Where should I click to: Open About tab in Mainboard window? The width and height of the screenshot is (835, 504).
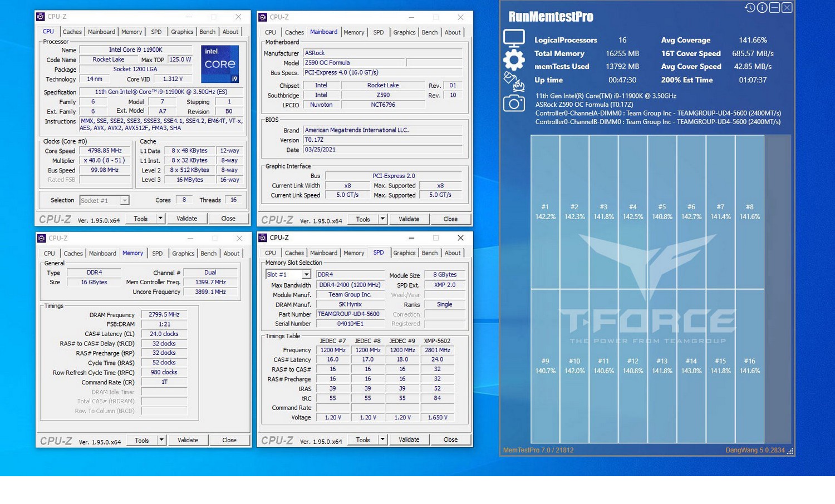(x=453, y=32)
